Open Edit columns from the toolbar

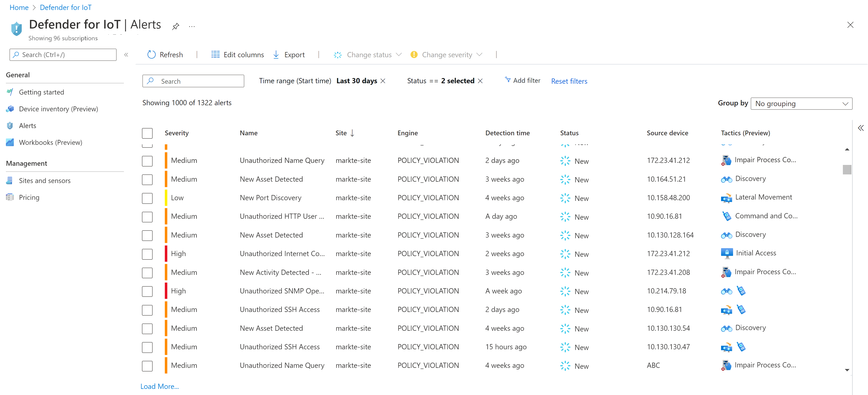coord(237,55)
